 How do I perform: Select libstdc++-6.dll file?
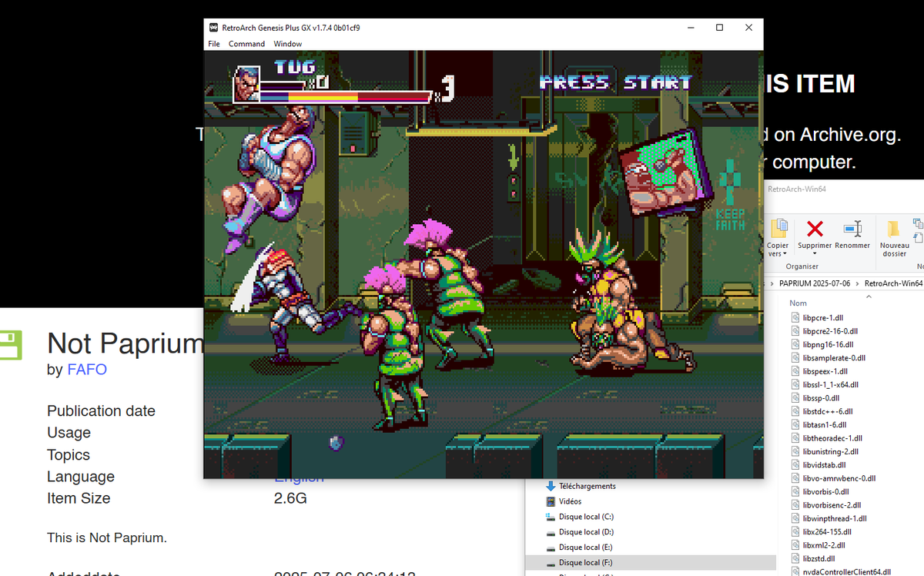[x=828, y=411]
